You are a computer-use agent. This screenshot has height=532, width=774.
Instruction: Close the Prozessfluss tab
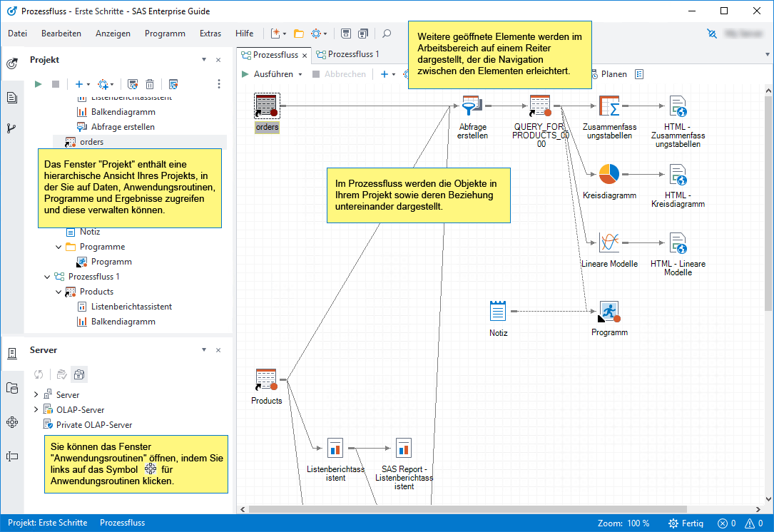305,56
